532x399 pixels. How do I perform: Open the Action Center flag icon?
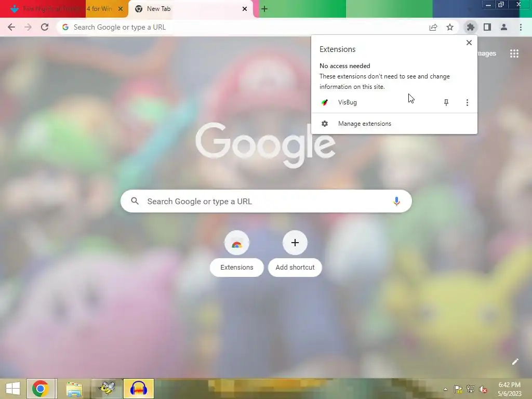458,389
